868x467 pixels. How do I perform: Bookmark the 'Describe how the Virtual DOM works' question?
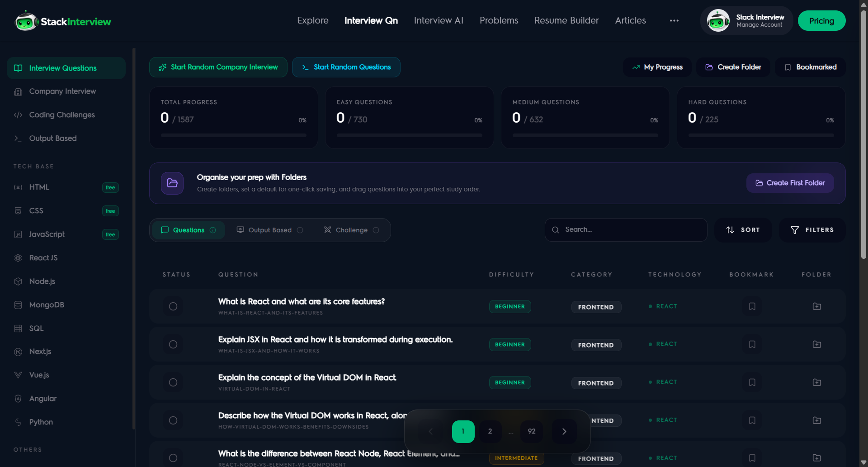tap(752, 420)
